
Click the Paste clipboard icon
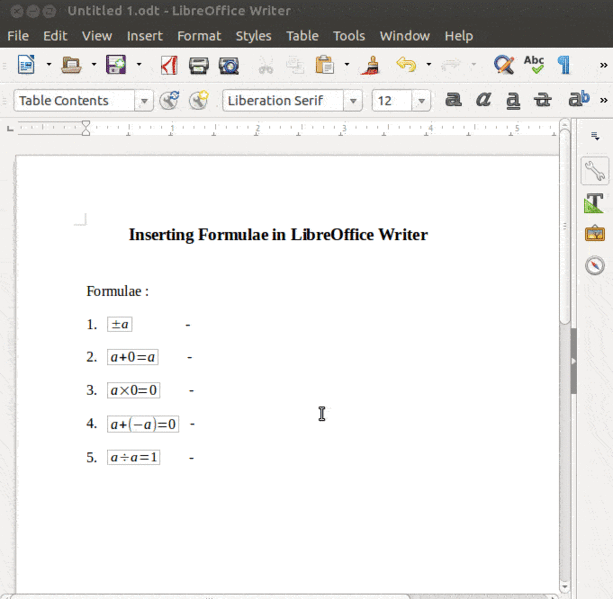pos(325,65)
